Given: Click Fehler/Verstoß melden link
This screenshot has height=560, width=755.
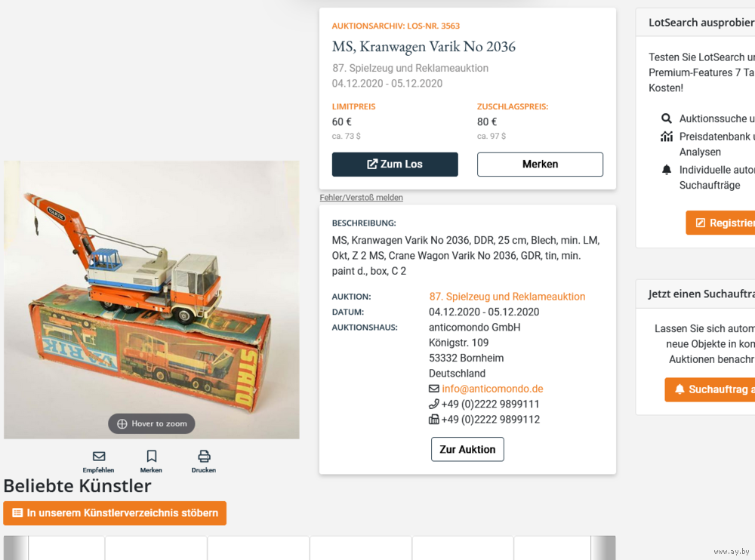Looking at the screenshot, I should (361, 198).
